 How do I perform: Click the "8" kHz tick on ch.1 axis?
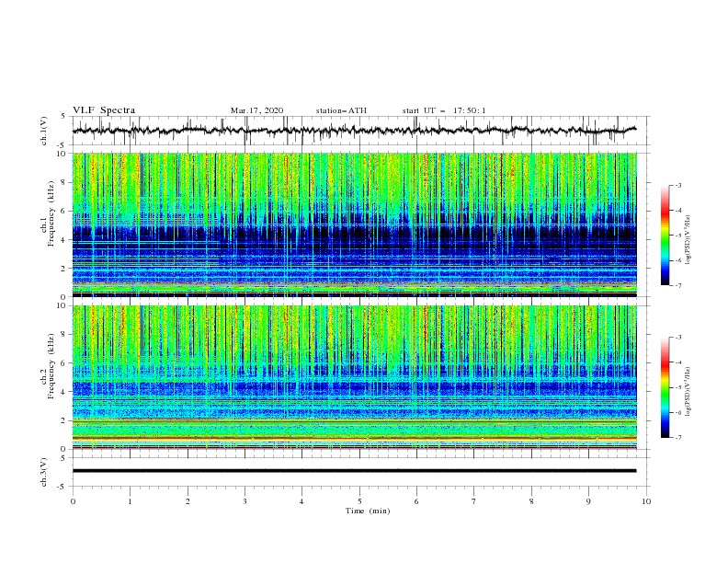click(x=64, y=182)
